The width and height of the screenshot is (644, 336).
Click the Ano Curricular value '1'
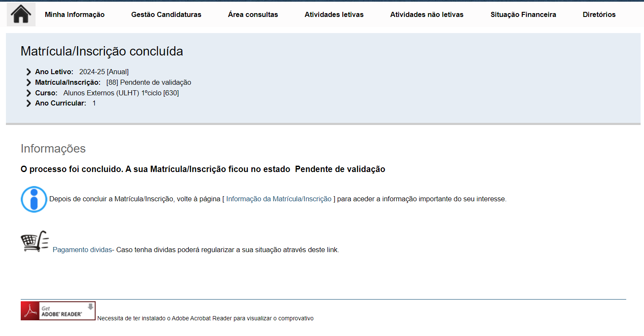point(94,103)
